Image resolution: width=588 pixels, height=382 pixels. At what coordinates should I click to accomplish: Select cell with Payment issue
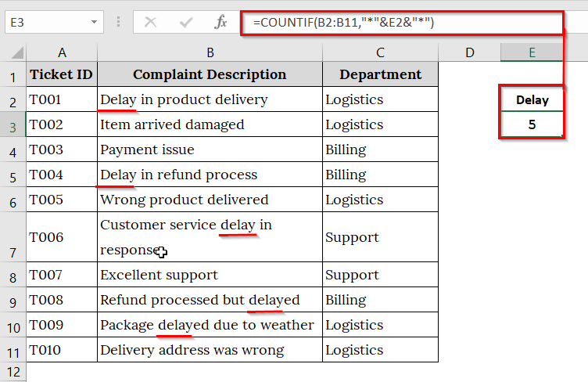coord(210,150)
